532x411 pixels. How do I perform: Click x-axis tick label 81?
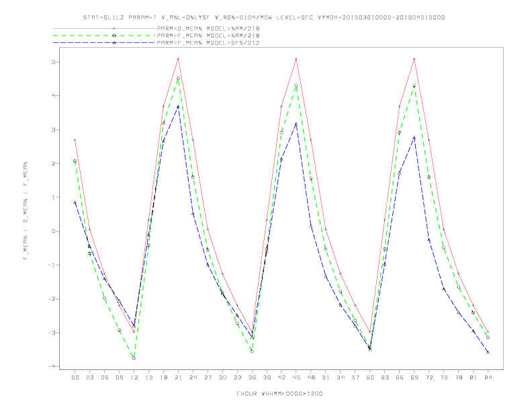[x=474, y=377]
